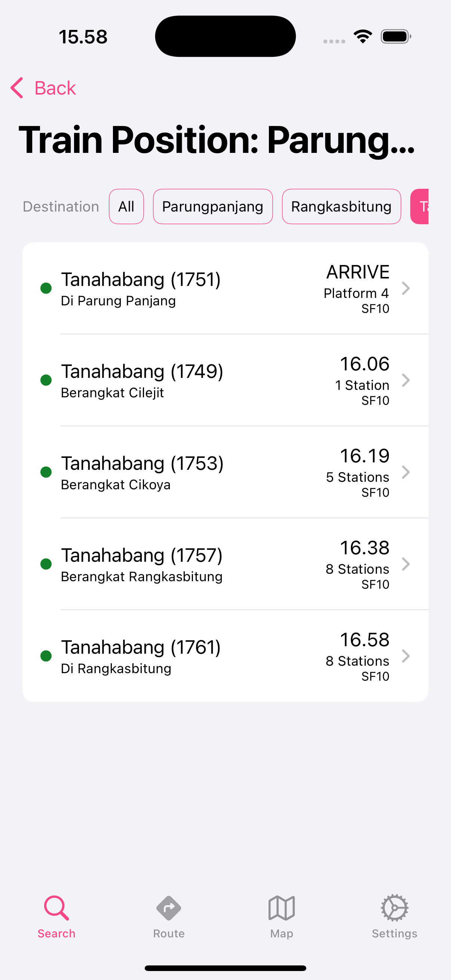
Task: Go Back to previous screen
Action: pyautogui.click(x=43, y=88)
